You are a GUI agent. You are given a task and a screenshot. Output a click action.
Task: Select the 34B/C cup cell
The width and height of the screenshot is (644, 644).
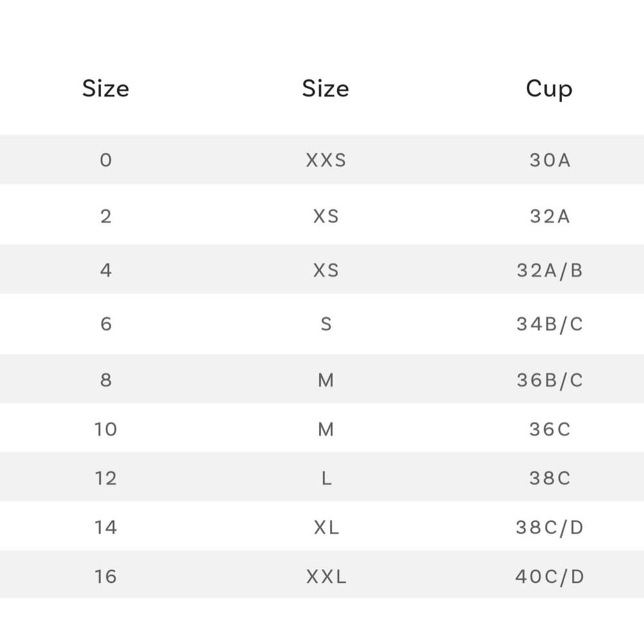pyautogui.click(x=549, y=324)
